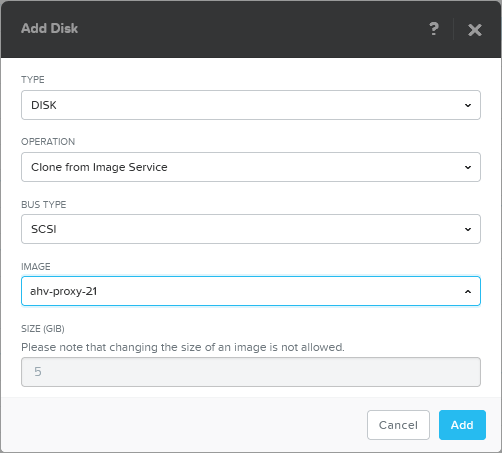Open help via the question mark icon

pos(434,29)
